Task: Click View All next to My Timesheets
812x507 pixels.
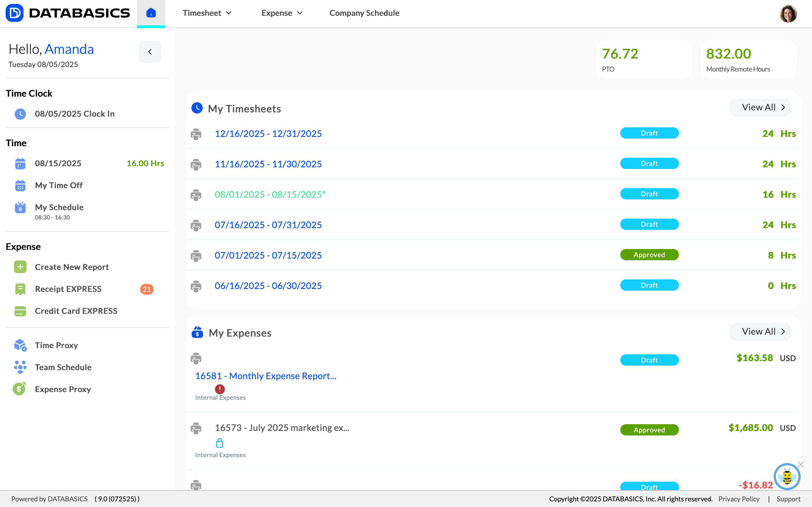Action: (x=760, y=107)
